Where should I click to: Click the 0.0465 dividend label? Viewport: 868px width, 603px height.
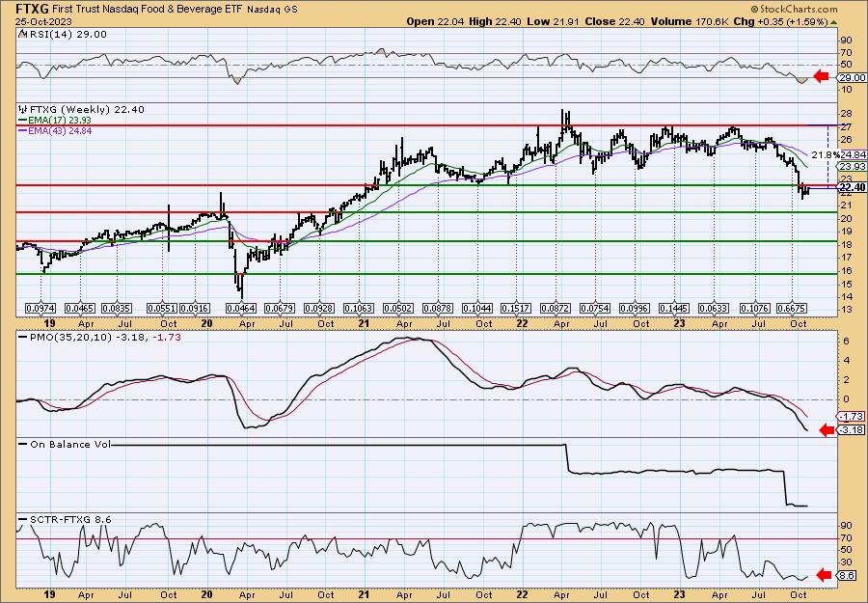tap(80, 308)
